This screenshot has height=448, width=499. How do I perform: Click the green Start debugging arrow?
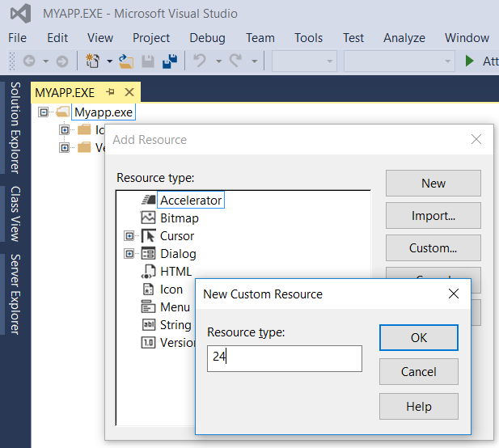coord(470,61)
